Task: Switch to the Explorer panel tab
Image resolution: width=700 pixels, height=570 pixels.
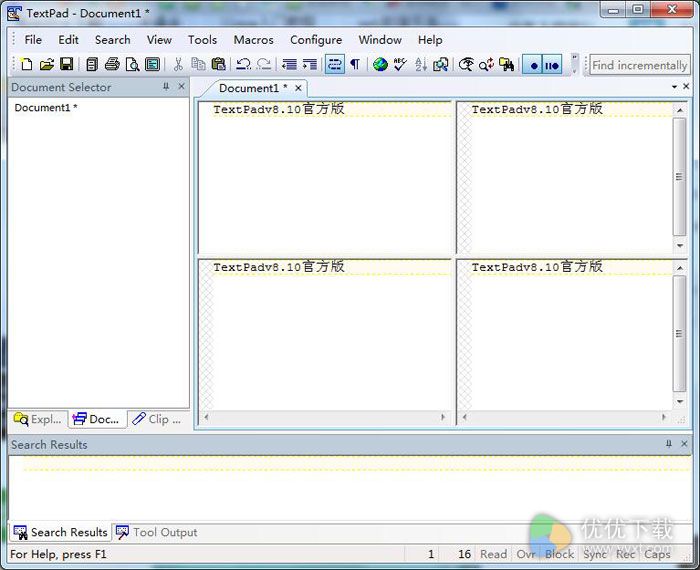Action: (x=38, y=419)
